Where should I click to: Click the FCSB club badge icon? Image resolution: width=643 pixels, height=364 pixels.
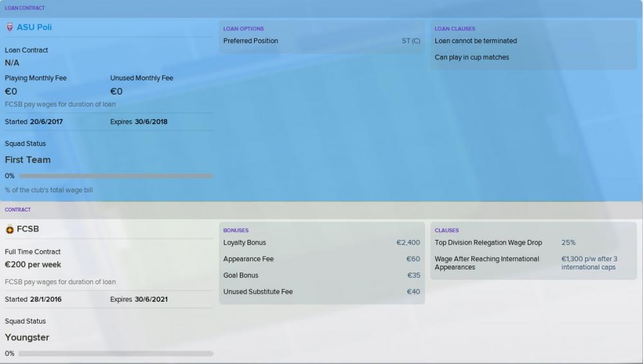[10, 230]
